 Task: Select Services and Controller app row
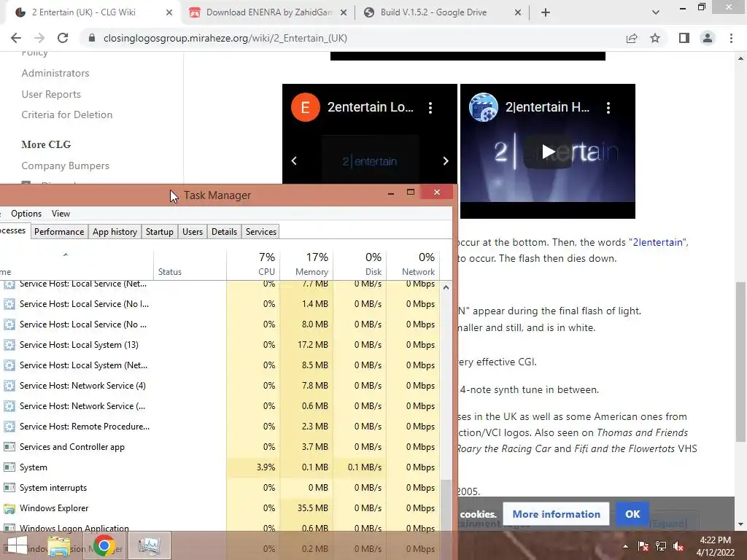[219, 447]
